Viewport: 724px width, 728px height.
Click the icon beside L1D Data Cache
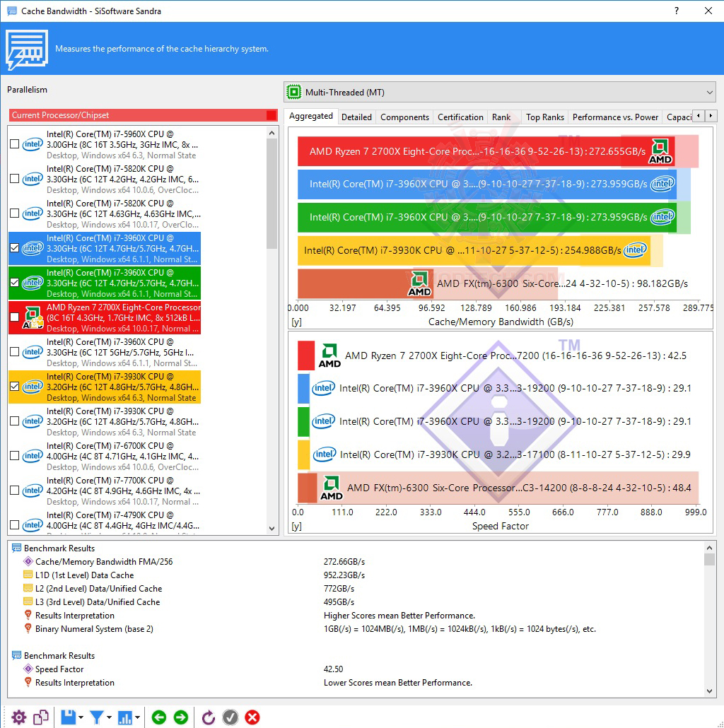pos(28,575)
